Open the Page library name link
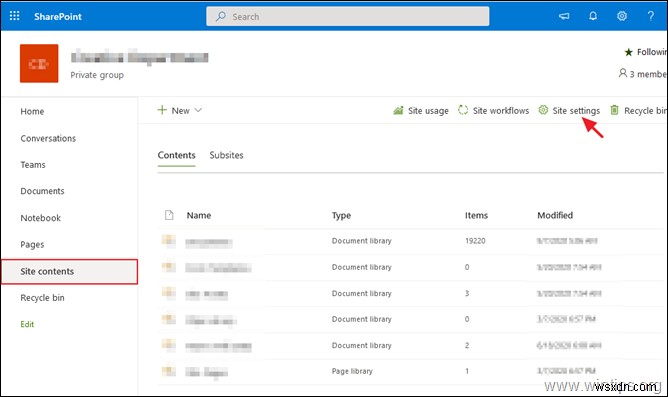668x397 pixels. coord(206,373)
